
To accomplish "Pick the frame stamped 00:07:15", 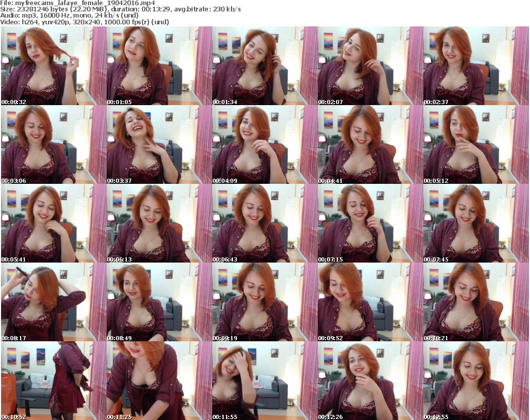I will click(371, 223).
